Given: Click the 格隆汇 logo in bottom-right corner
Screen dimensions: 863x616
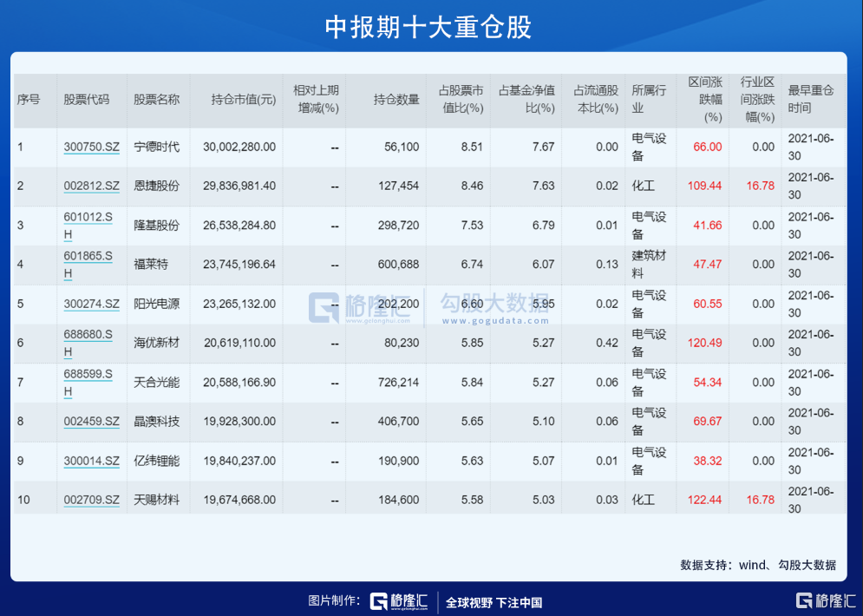Looking at the screenshot, I should [x=827, y=600].
